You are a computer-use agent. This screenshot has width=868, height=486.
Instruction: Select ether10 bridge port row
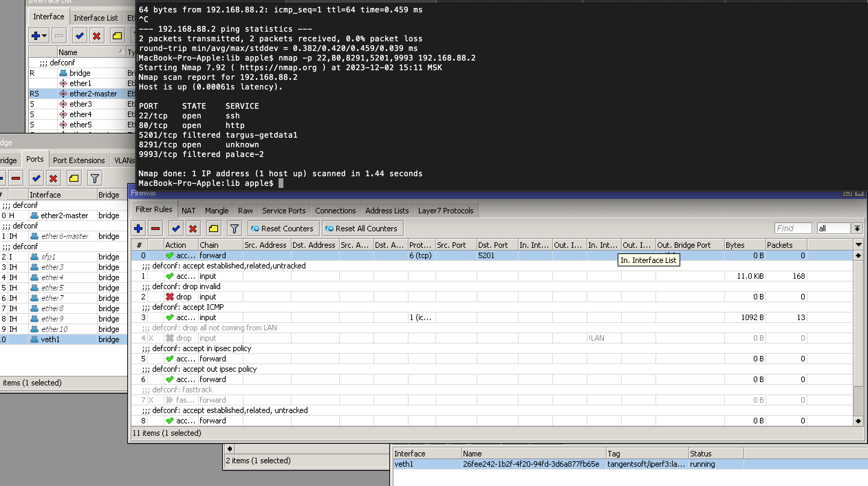[64, 329]
